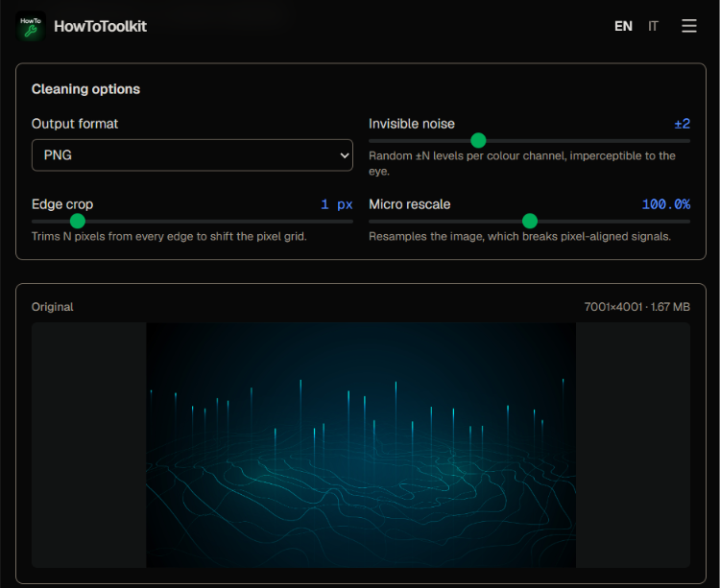Click the 100.0% rescale value
The image size is (720, 588).
click(666, 204)
